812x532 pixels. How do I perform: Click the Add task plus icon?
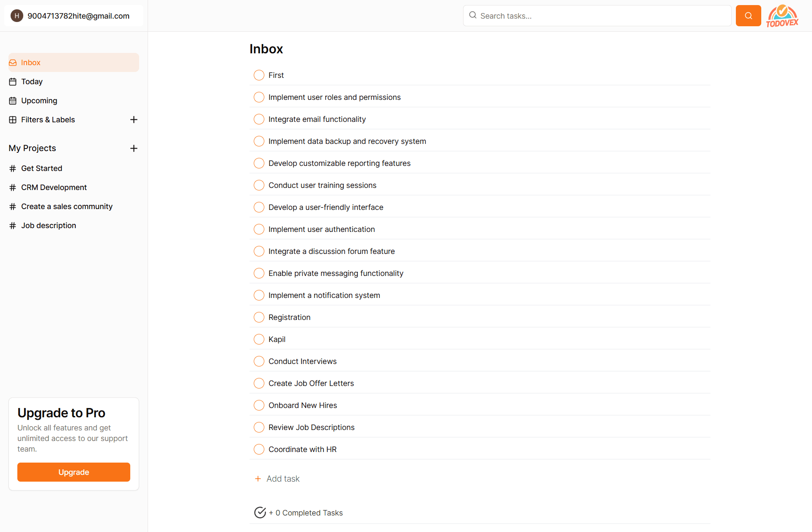tap(258, 479)
